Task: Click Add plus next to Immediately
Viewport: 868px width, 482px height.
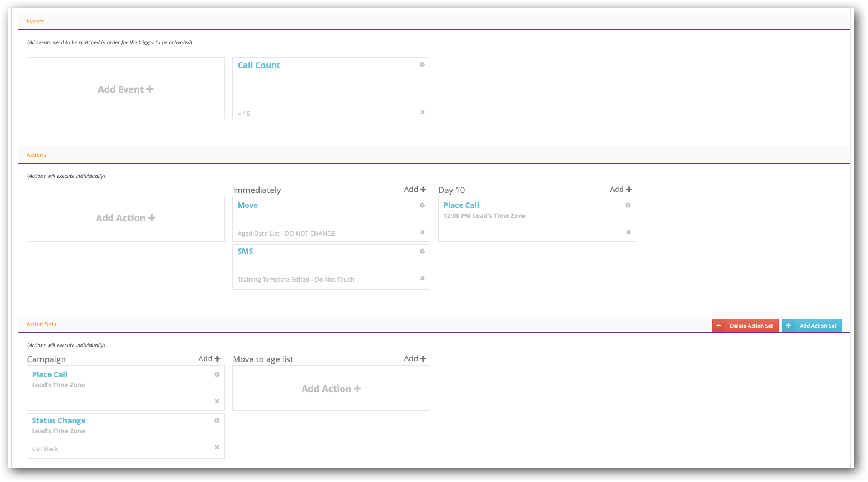Action: pyautogui.click(x=415, y=190)
